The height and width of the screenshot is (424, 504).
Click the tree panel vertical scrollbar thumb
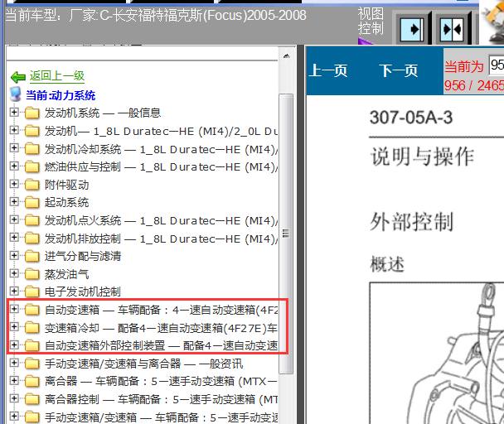click(286, 234)
